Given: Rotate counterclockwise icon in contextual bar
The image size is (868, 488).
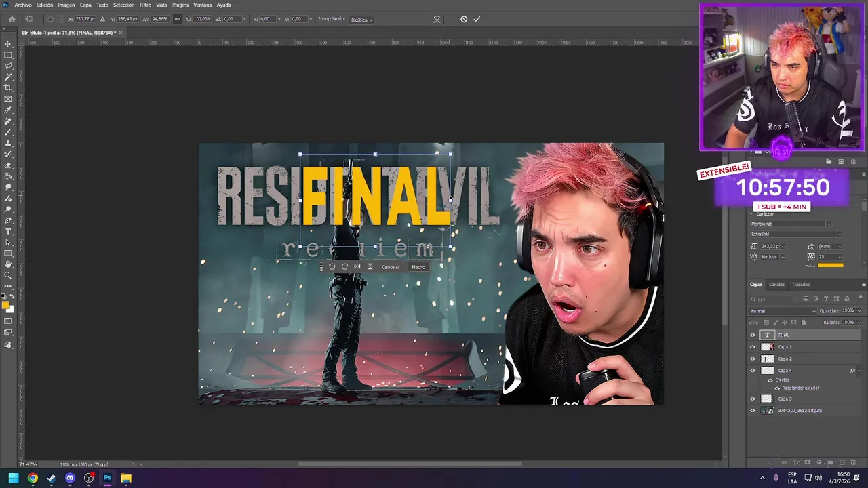Looking at the screenshot, I should [x=332, y=267].
